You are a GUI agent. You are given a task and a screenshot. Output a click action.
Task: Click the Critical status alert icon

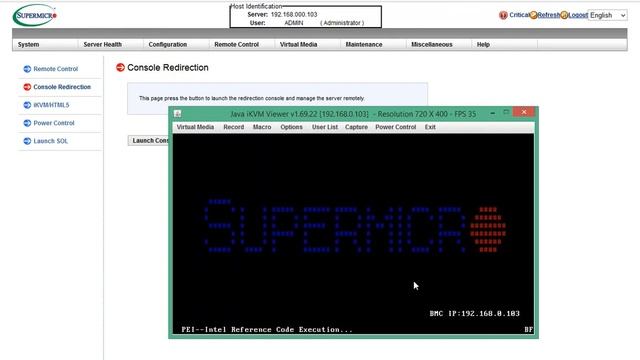pyautogui.click(x=503, y=15)
